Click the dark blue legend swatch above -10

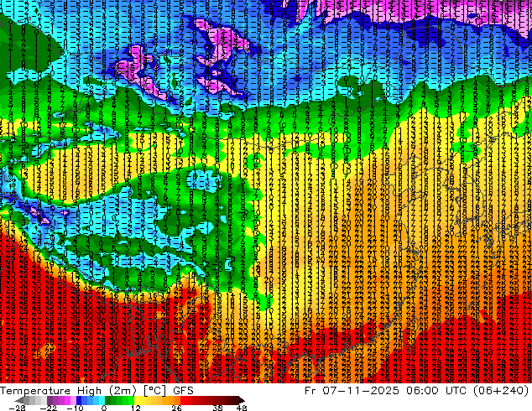pyautogui.click(x=79, y=400)
